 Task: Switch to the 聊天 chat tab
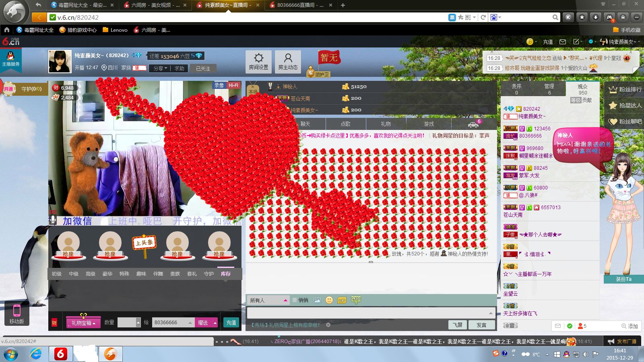pyautogui.click(x=305, y=124)
